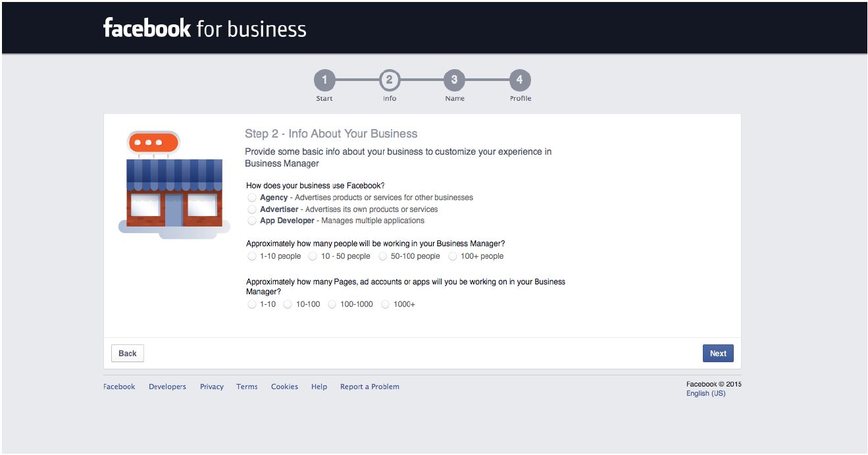Screen dimensions: 868x455
Task: Choose 100-1000 Pages option
Action: pos(332,304)
